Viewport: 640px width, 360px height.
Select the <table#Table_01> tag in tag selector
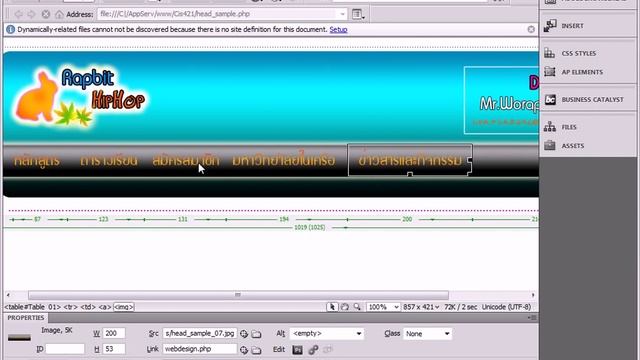pyautogui.click(x=33, y=307)
